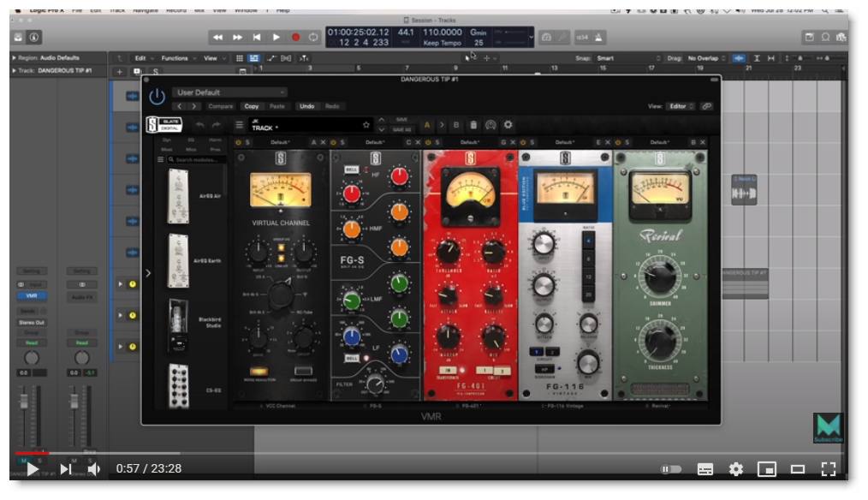Screen dimensions: 868x500
Task: Toggle the Logic count-in 1234 button
Action: (x=582, y=37)
